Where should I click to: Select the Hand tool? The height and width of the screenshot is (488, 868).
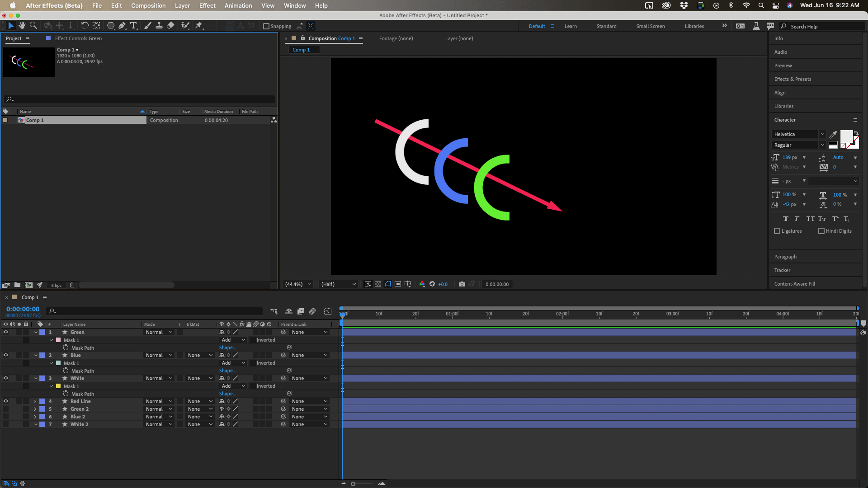[22, 26]
